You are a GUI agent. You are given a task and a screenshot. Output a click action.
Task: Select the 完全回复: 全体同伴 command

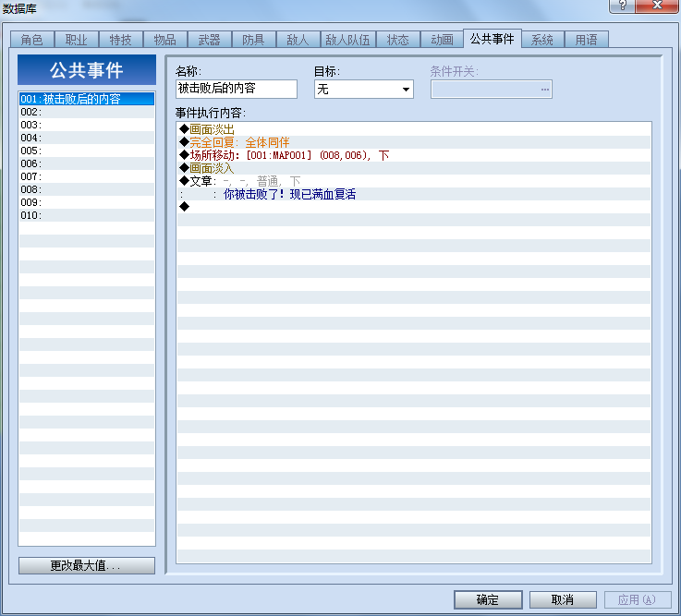414,142
